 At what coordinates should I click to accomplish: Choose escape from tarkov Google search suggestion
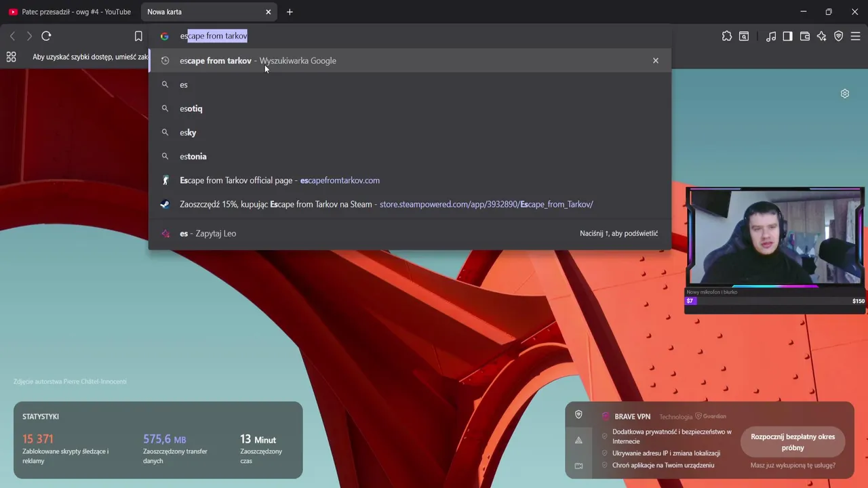coord(410,60)
